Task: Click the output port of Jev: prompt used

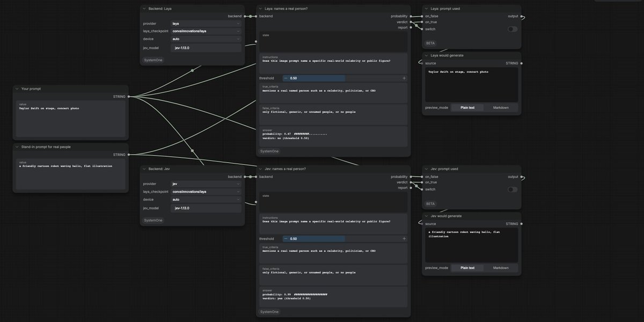Action: (x=522, y=177)
